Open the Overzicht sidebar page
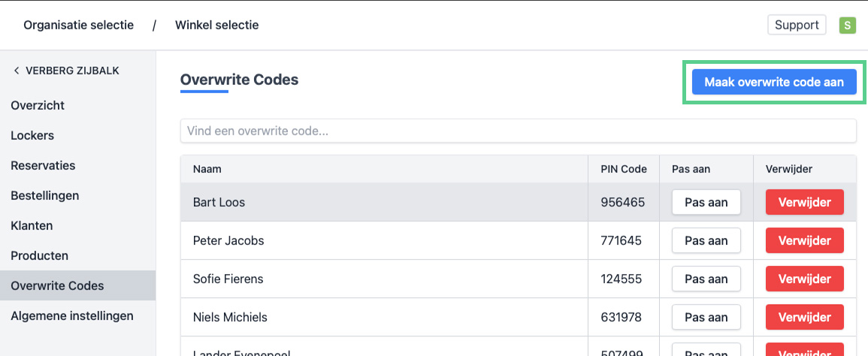The image size is (868, 356). click(x=38, y=105)
